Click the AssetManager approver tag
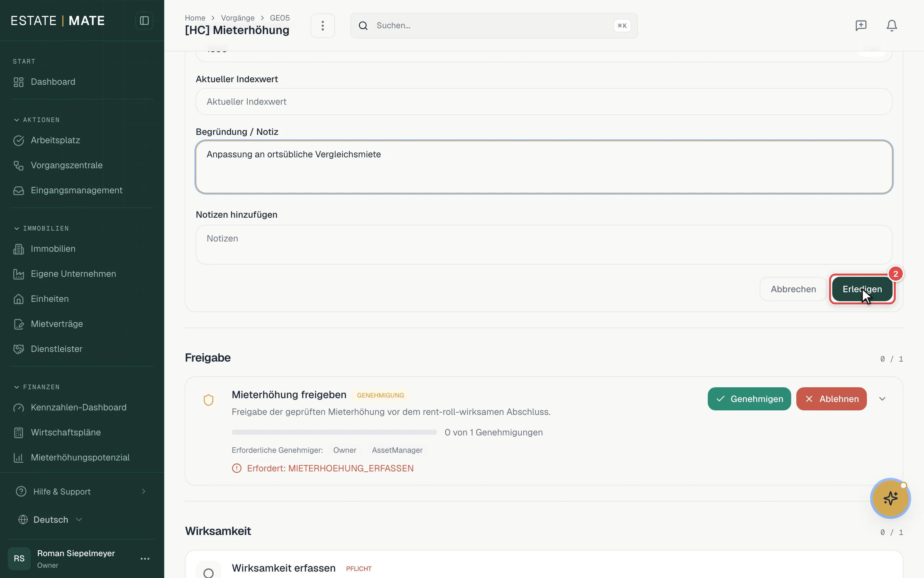This screenshot has height=578, width=924. pyautogui.click(x=397, y=450)
